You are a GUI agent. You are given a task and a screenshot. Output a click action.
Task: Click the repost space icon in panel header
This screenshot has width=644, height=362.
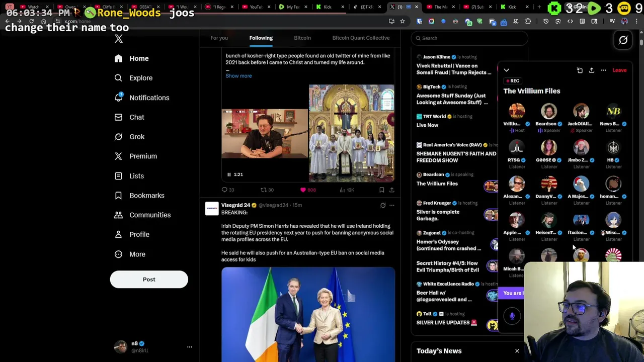click(x=580, y=70)
